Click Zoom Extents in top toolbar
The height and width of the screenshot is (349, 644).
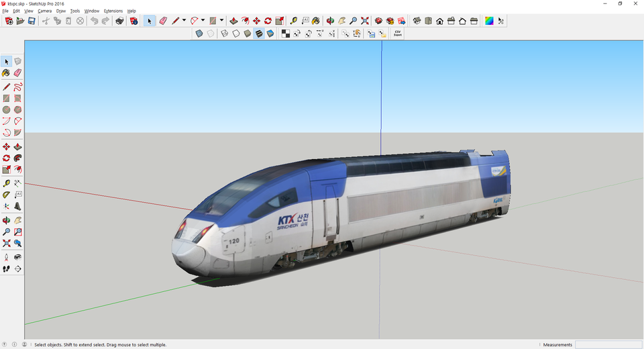pyautogui.click(x=364, y=21)
